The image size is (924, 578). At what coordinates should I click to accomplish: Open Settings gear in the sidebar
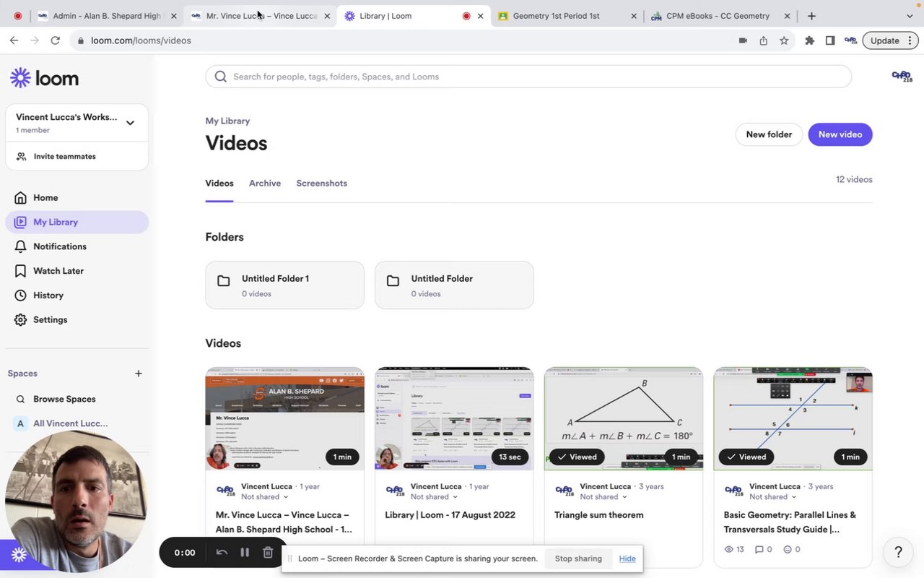click(20, 319)
